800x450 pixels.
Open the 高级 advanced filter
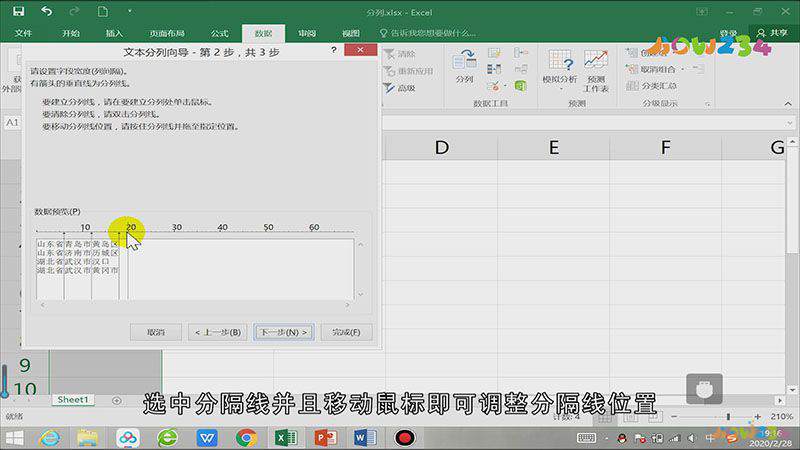[x=399, y=88]
